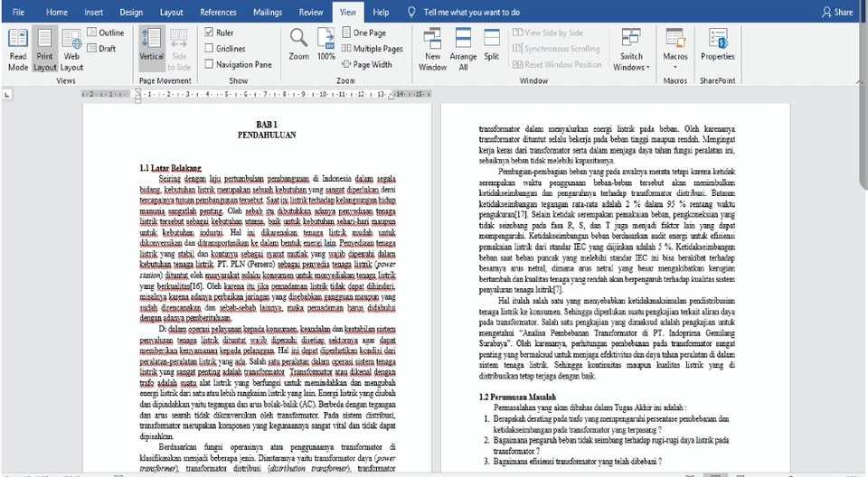This screenshot has height=477, width=868.
Task: Click the Macros button icon
Action: pos(675,40)
